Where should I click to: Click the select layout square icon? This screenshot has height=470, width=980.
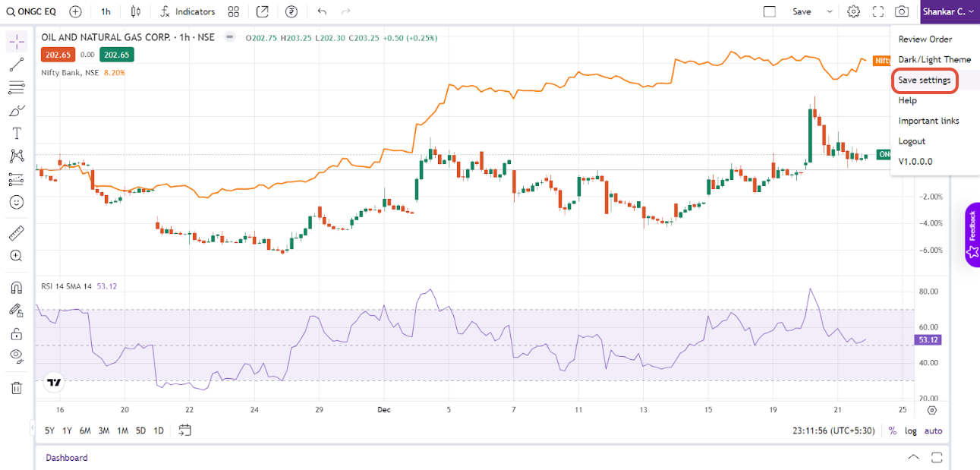pos(770,11)
